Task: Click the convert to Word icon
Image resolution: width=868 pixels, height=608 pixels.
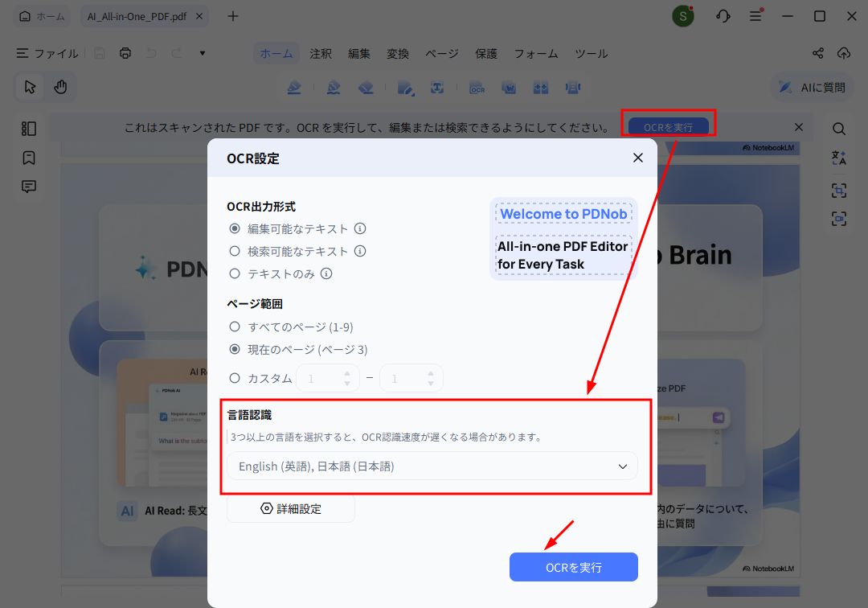Action: coord(509,88)
